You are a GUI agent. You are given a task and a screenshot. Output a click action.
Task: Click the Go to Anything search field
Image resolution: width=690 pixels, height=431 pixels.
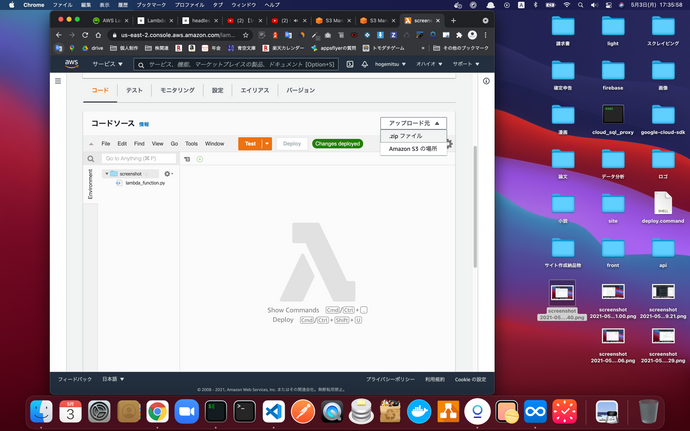pyautogui.click(x=137, y=159)
